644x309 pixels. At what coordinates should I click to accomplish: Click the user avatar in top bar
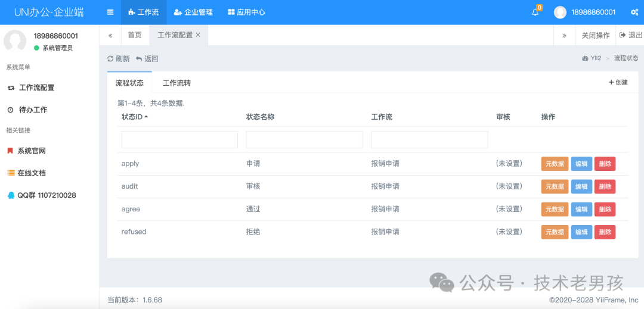tap(560, 12)
